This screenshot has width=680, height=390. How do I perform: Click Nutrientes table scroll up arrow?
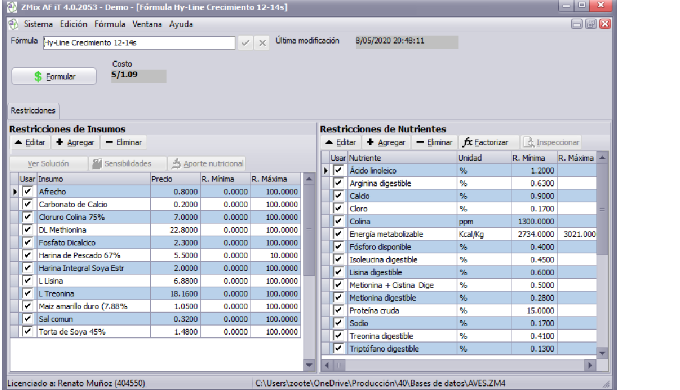tap(602, 157)
